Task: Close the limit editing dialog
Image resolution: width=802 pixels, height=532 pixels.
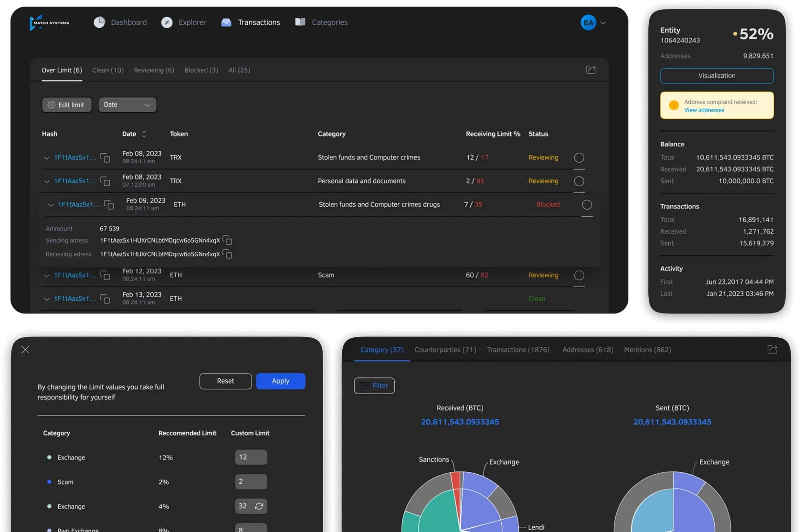Action: (x=25, y=350)
